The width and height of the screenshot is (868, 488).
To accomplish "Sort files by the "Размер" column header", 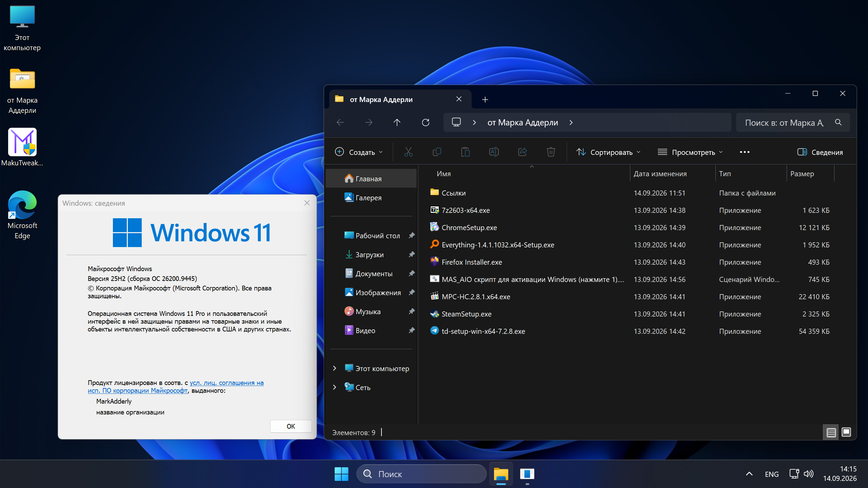I will pos(810,174).
